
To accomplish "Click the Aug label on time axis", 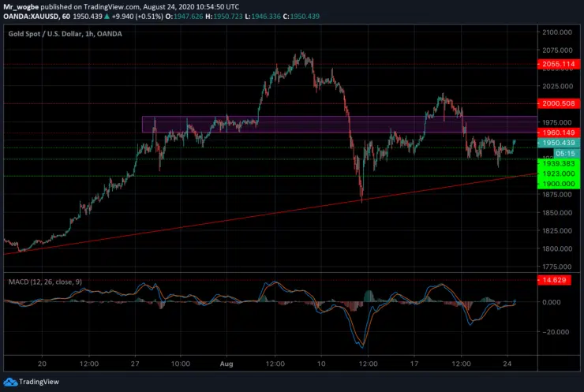I will 227,364.
